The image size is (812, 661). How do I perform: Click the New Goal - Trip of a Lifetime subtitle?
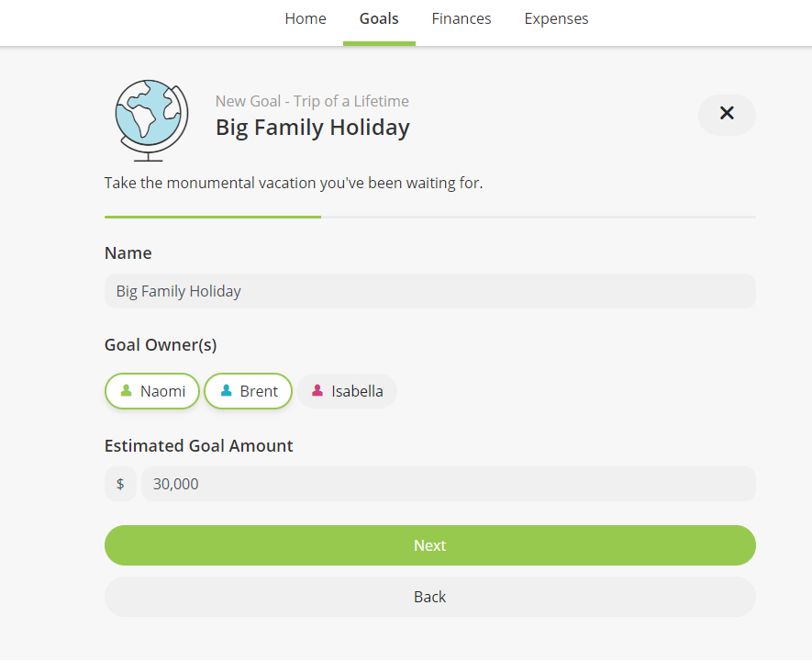tap(312, 101)
